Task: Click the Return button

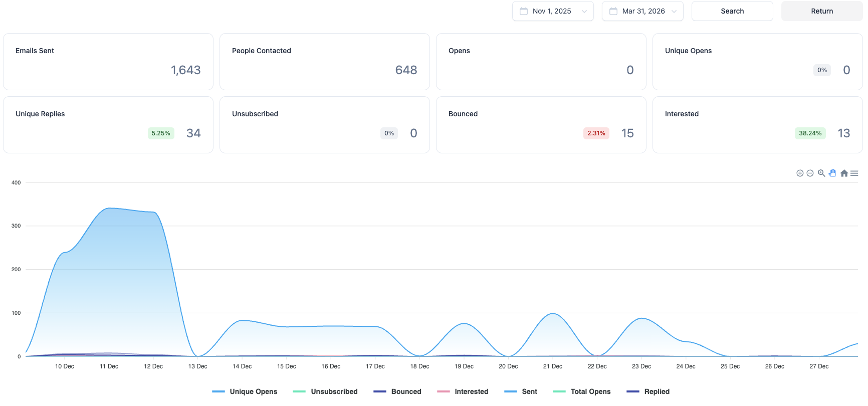Action: pos(822,11)
